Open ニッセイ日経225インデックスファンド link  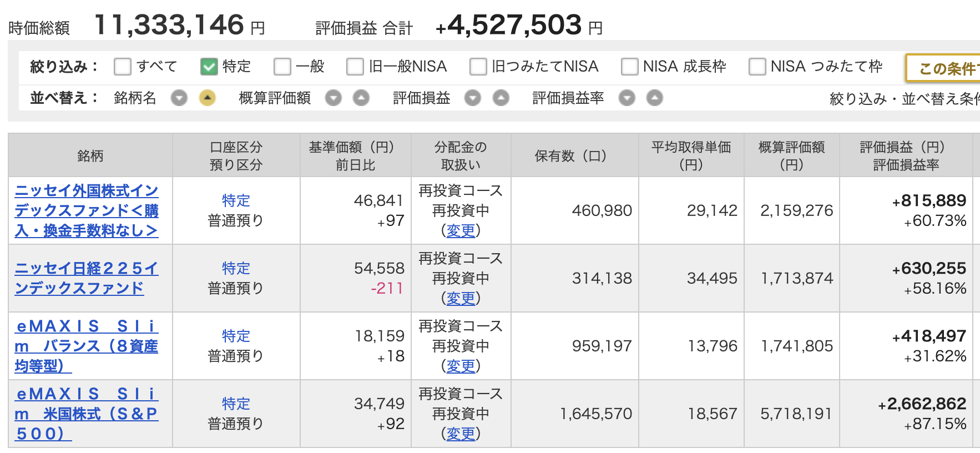coord(87,278)
